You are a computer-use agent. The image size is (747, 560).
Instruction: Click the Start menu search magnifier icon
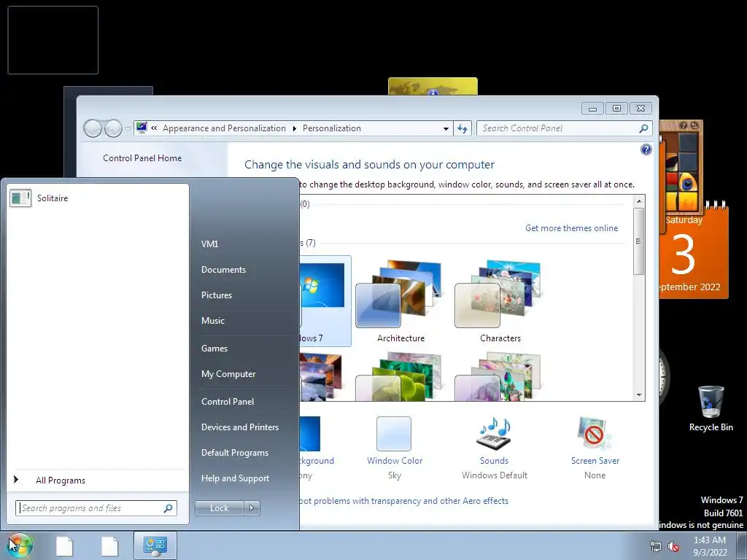click(169, 508)
